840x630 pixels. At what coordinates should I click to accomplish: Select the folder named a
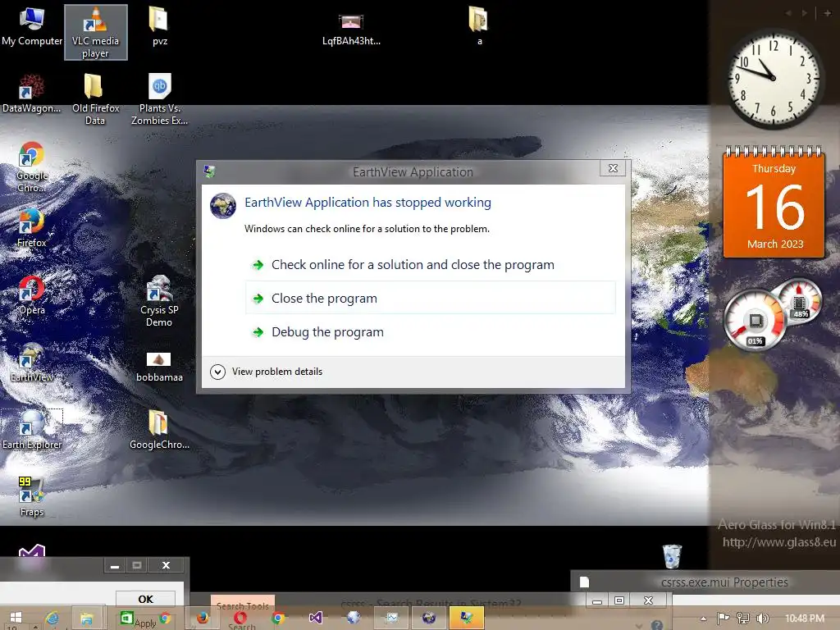478,27
